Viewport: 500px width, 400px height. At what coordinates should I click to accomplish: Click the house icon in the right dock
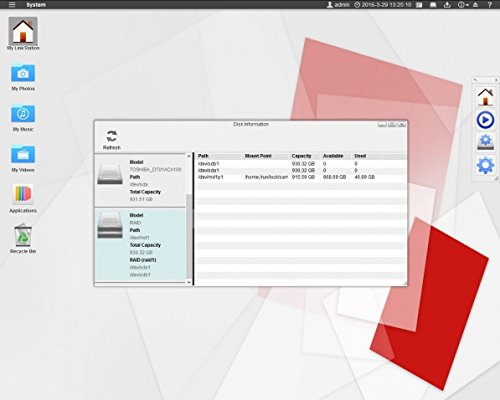coord(485,97)
